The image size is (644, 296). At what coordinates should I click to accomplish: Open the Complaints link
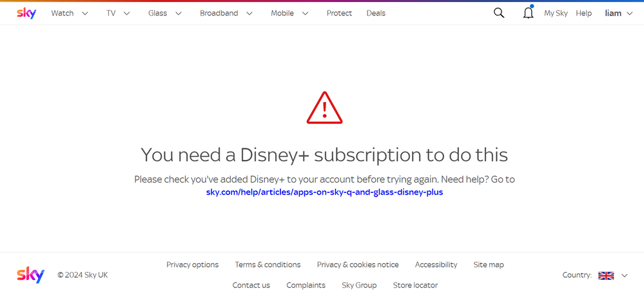pos(306,285)
